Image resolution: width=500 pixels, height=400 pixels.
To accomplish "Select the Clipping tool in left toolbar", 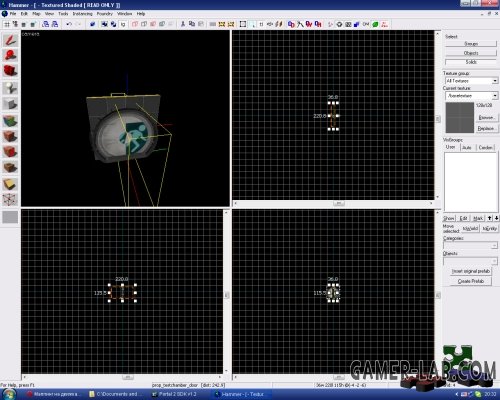I will pyautogui.click(x=10, y=184).
